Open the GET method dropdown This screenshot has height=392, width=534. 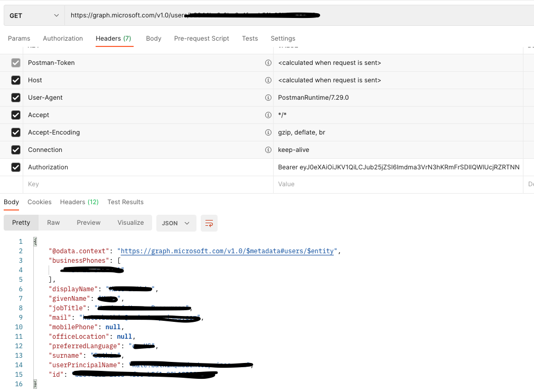coord(34,16)
